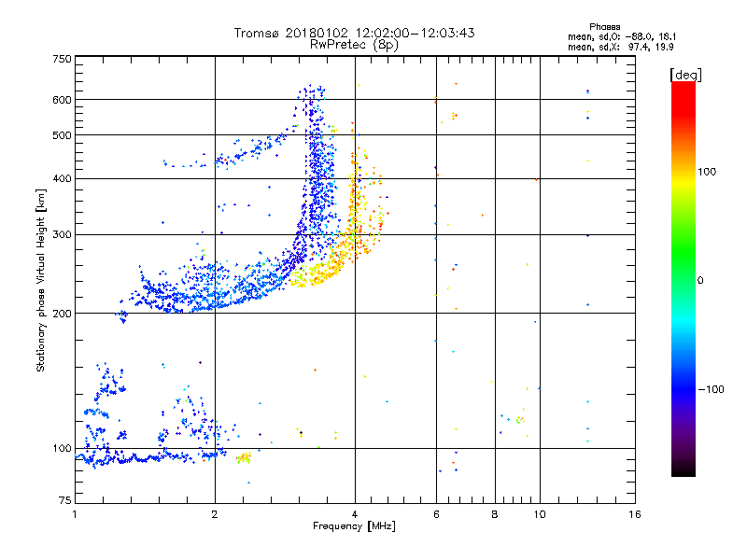
Task: Click y-axis tick label '300'
Action: (x=62, y=234)
